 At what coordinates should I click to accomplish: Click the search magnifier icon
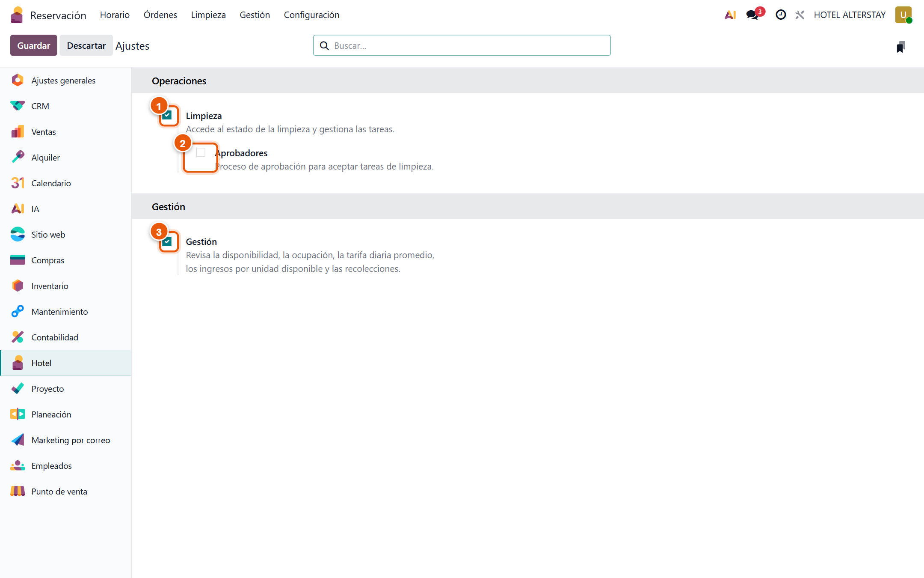pyautogui.click(x=324, y=46)
